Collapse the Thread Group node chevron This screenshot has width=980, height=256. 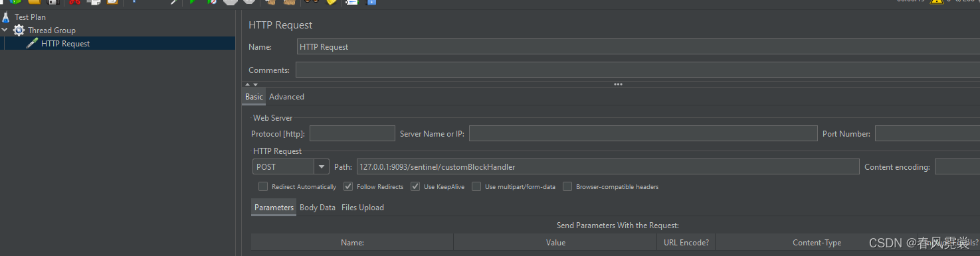click(5, 30)
